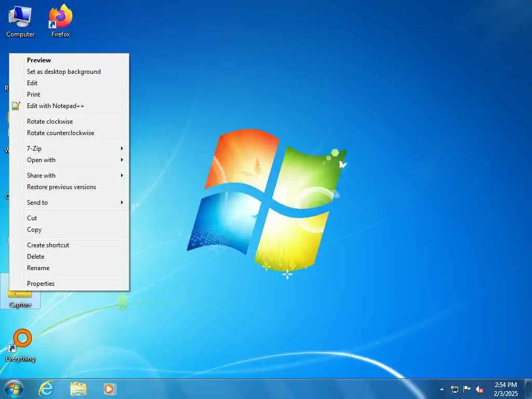
Task: Open the clock showing 2:54 PM
Action: (x=506, y=389)
